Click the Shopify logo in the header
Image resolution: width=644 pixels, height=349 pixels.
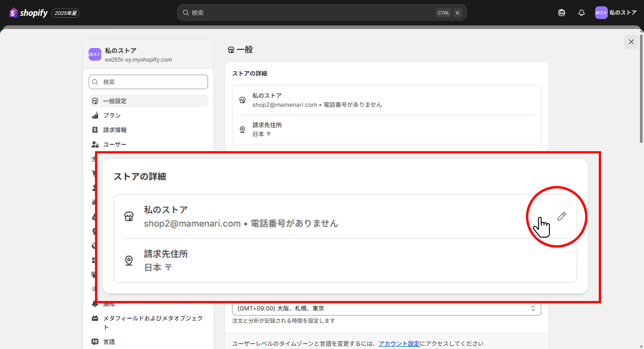pos(28,13)
